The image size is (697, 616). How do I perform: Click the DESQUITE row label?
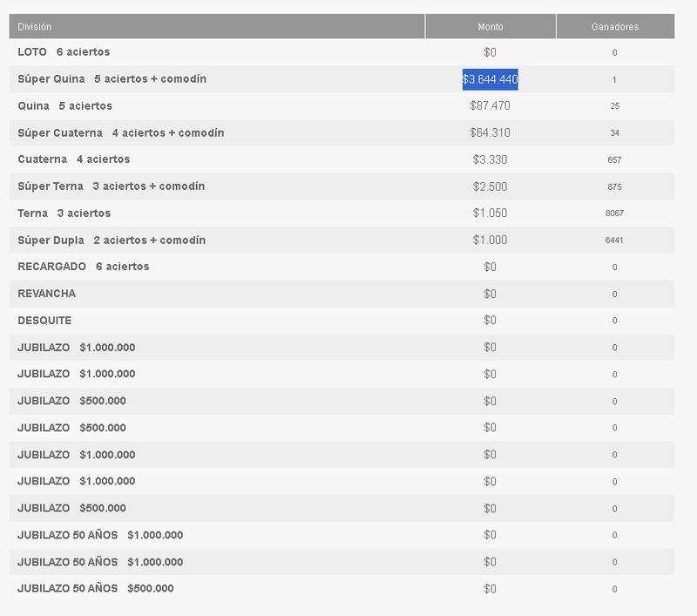(44, 321)
